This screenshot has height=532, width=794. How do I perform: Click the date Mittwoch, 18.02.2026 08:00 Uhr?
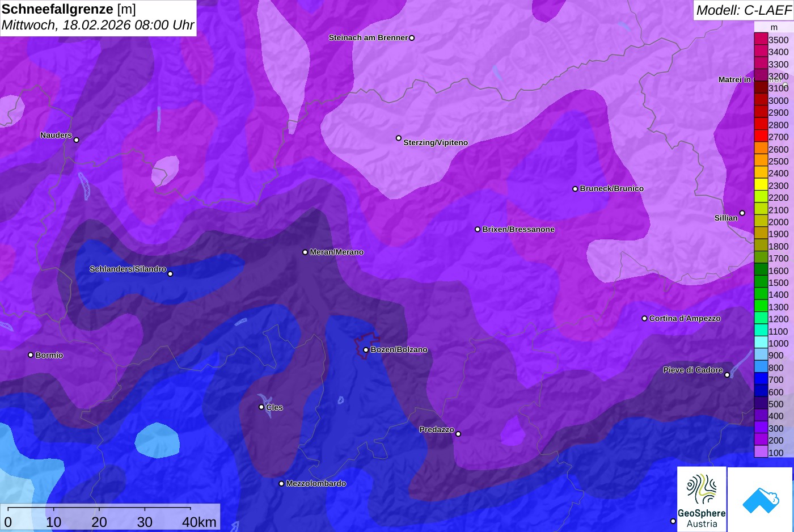click(98, 26)
